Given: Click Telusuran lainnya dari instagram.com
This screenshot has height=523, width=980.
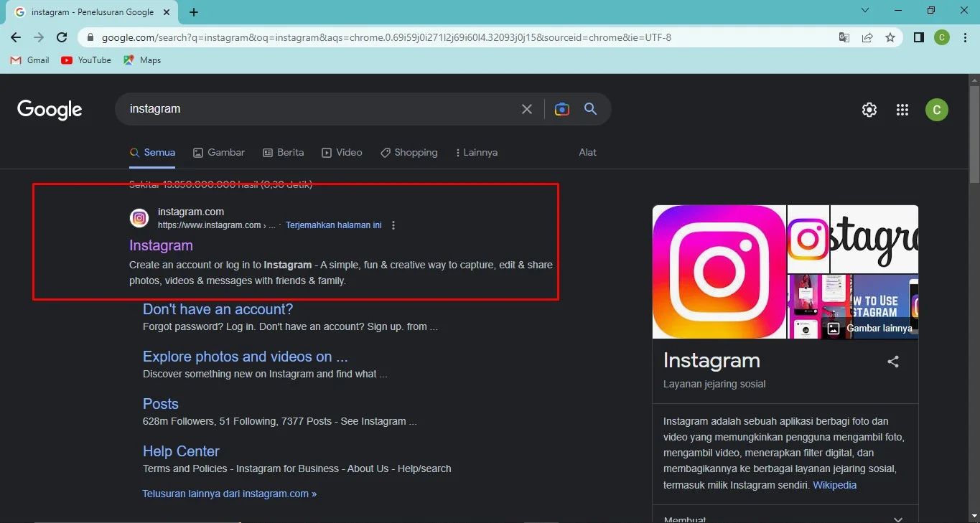Looking at the screenshot, I should click(x=229, y=494).
